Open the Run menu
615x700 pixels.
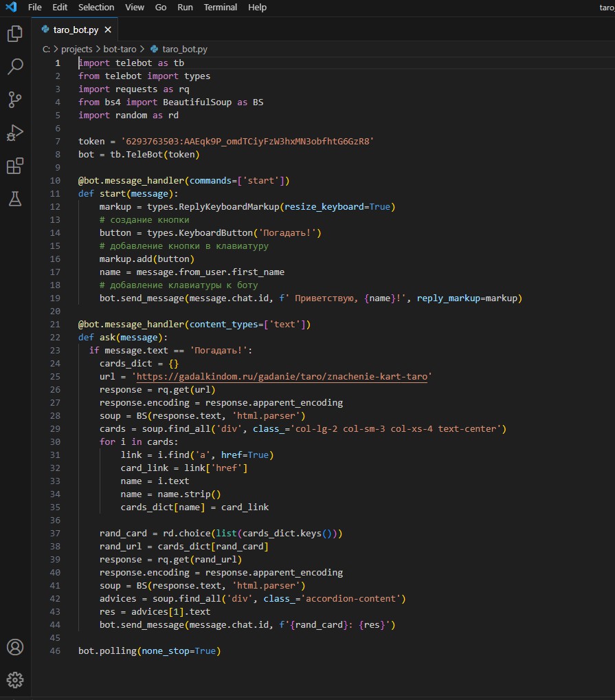(x=185, y=7)
